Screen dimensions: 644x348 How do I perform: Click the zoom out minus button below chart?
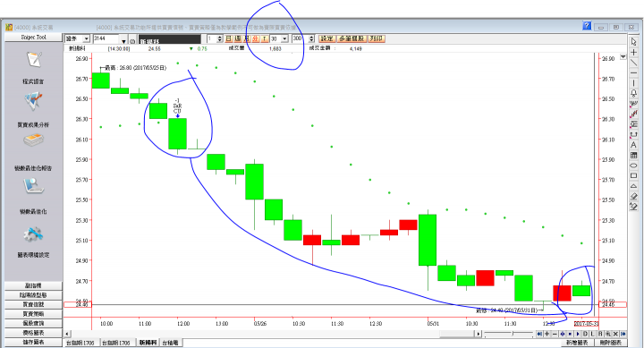click(x=555, y=334)
